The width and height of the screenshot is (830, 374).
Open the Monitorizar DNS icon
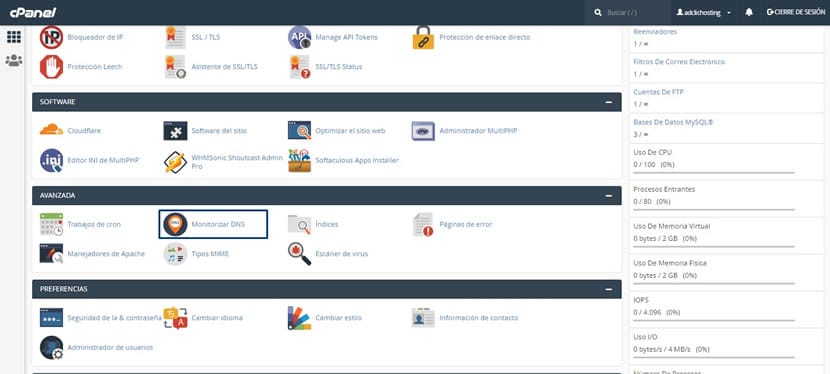tap(175, 224)
